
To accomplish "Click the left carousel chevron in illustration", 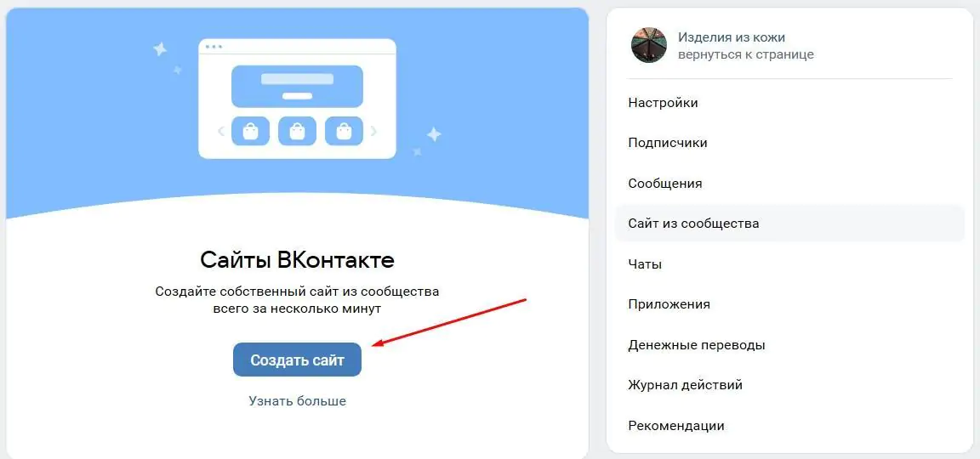I will (x=220, y=131).
